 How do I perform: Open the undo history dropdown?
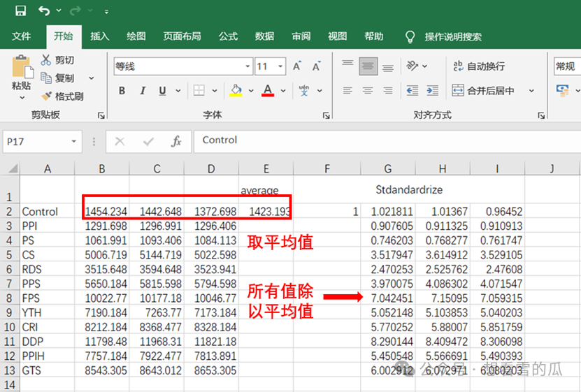[x=59, y=10]
